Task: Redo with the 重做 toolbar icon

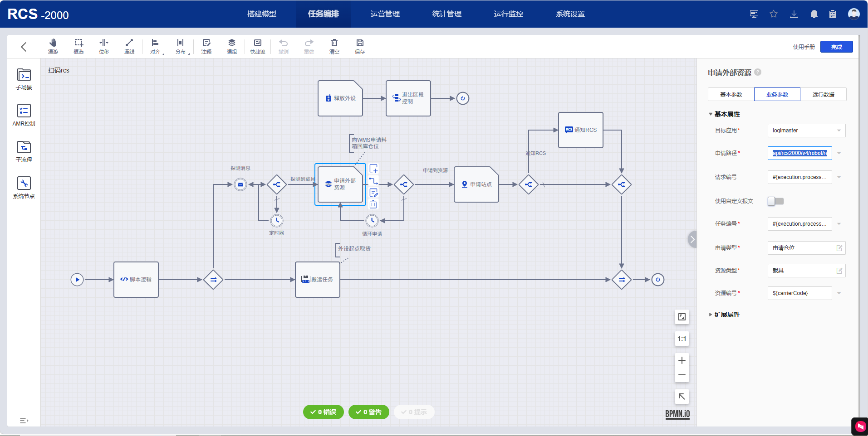Action: coord(309,46)
